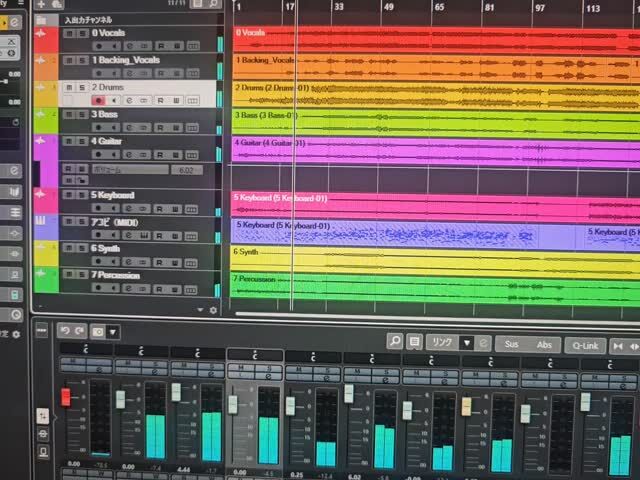
Task: Select the 入出力チャンネル folder track
Action: point(88,20)
